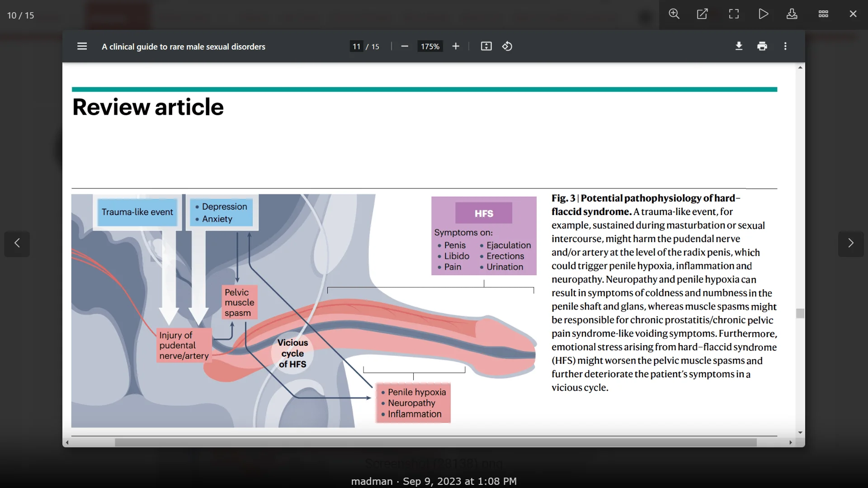Click the 175% zoom level field
Screen dimensions: 868x488
(x=430, y=47)
